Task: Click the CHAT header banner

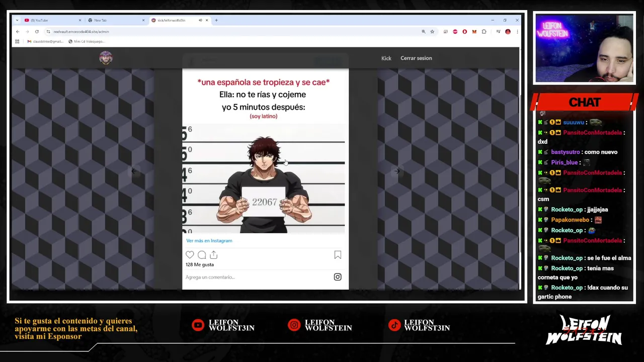Action: [x=585, y=103]
